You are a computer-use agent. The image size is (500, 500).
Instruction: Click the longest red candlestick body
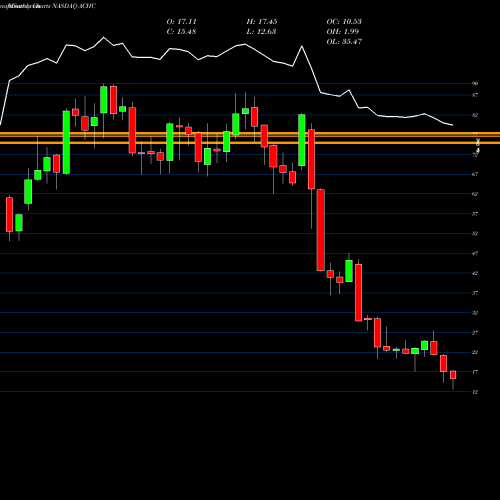(321, 230)
